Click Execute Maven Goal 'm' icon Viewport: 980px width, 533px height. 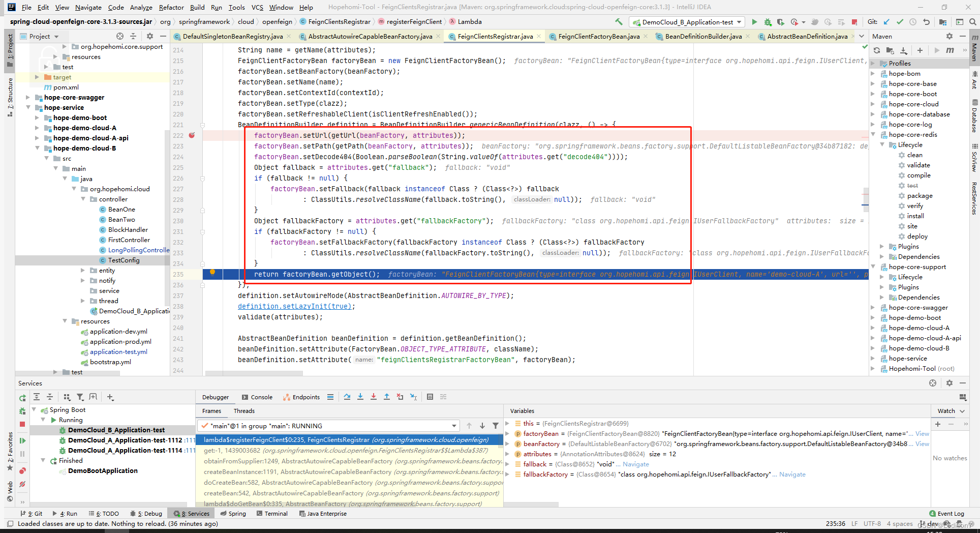950,50
